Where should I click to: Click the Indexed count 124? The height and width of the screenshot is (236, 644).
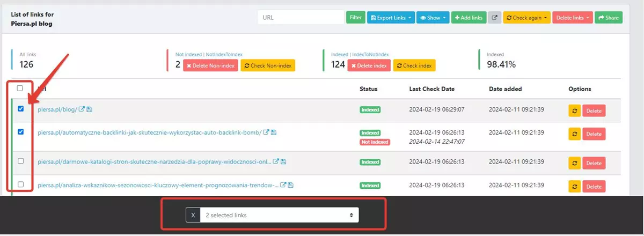pyautogui.click(x=338, y=65)
